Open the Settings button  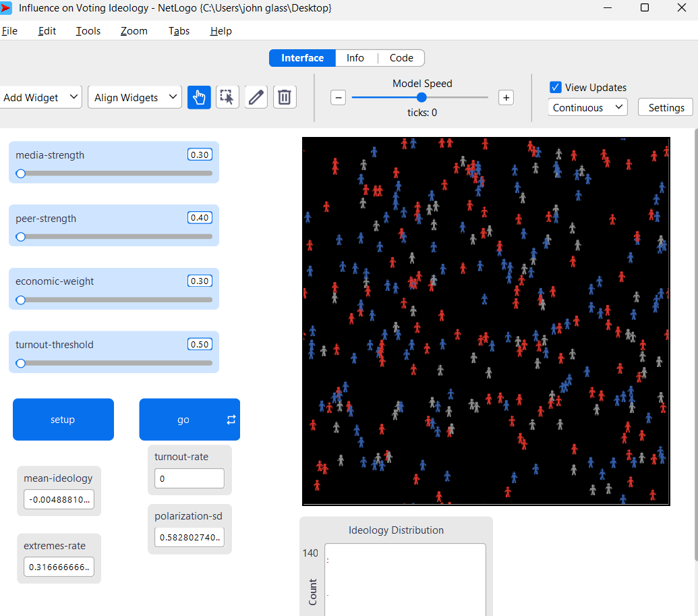pyautogui.click(x=666, y=107)
